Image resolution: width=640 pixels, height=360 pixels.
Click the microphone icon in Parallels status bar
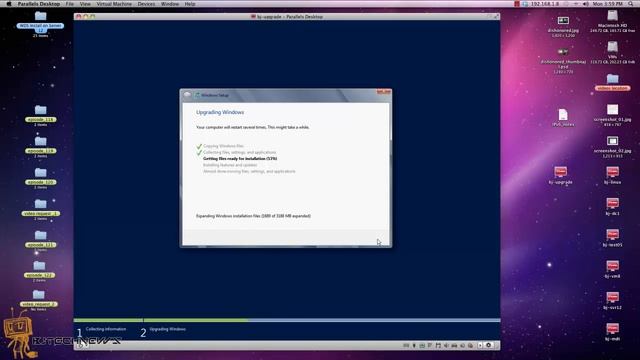[414, 345]
